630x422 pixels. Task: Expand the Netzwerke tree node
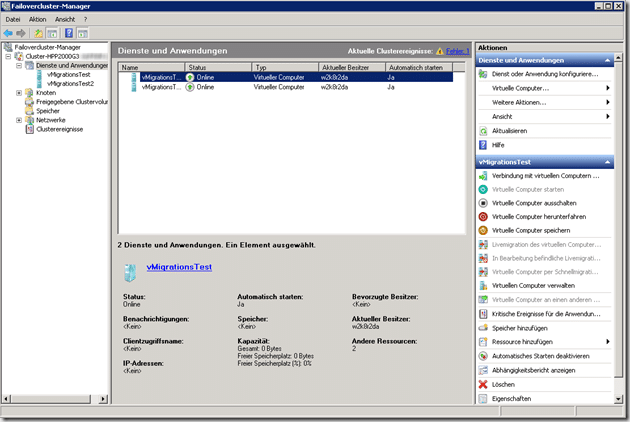[x=19, y=120]
